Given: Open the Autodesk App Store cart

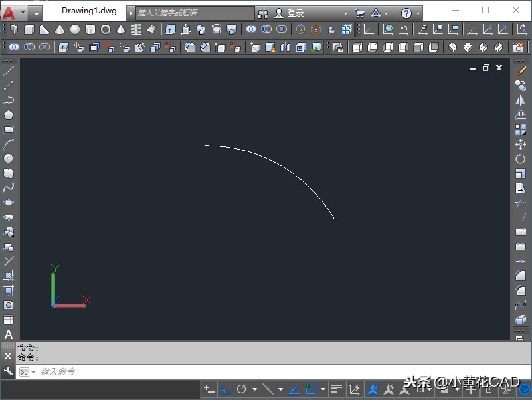Looking at the screenshot, I should tap(359, 13).
